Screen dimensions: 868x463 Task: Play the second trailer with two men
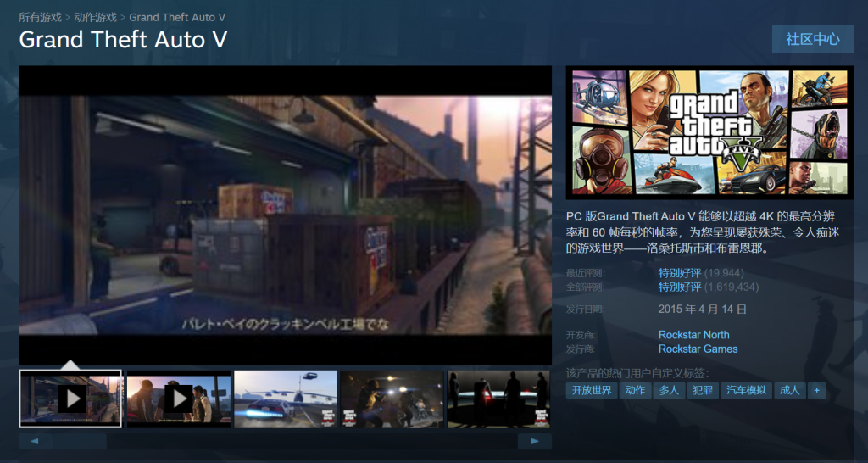tap(178, 399)
